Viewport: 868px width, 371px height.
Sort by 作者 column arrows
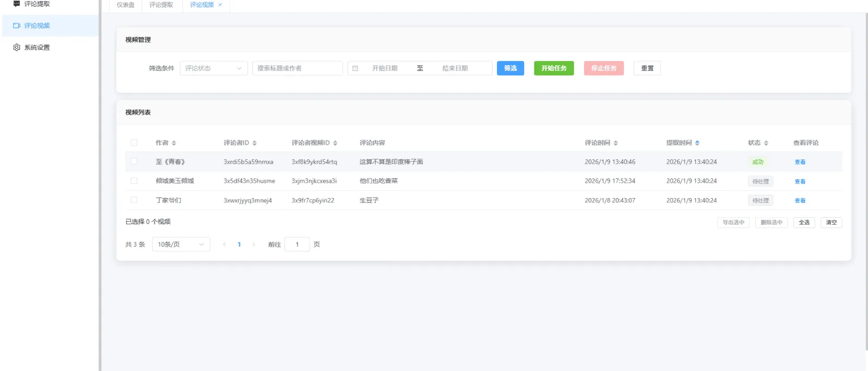(x=174, y=143)
